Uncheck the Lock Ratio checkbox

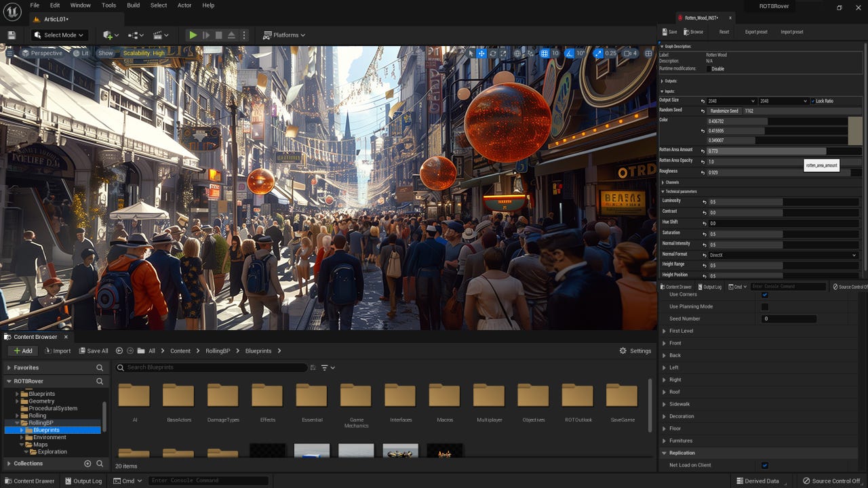click(813, 101)
